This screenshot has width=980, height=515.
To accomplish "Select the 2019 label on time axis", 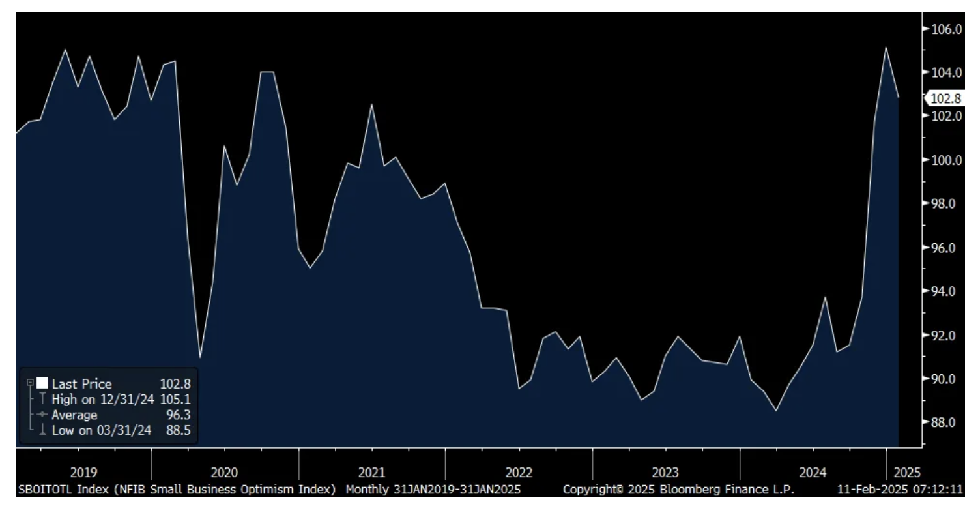I will coord(83,473).
